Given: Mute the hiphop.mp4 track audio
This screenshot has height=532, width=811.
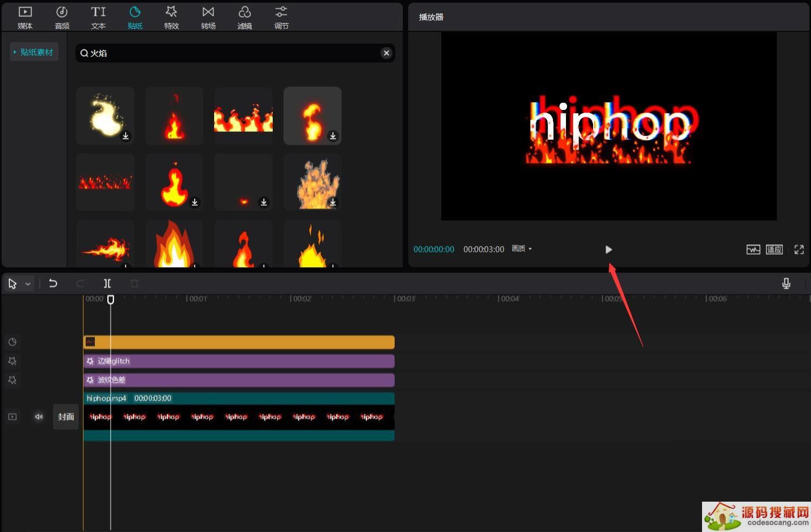Looking at the screenshot, I should [x=39, y=417].
